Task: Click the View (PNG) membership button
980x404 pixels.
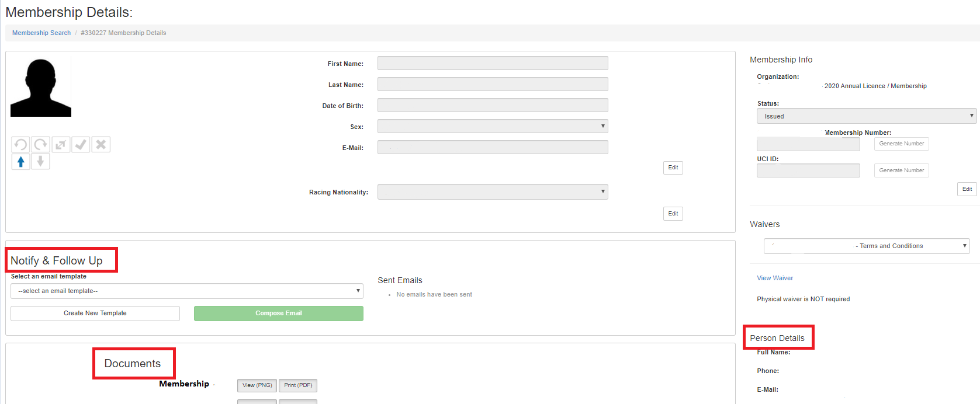Action: (257, 385)
